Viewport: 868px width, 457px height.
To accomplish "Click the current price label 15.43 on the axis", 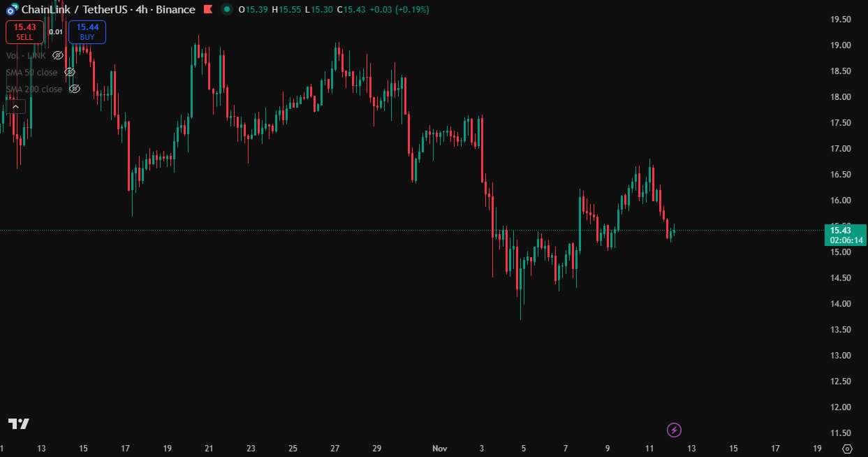I will pyautogui.click(x=846, y=231).
